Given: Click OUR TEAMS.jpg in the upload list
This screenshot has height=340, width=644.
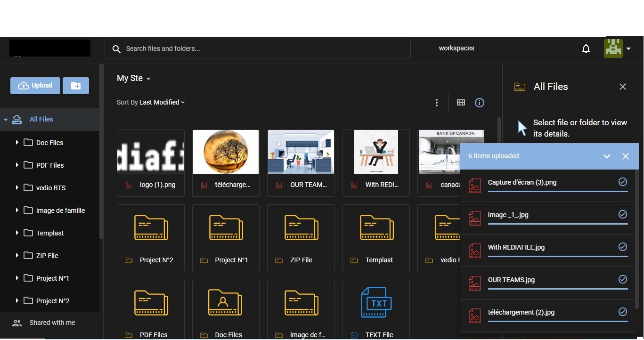Looking at the screenshot, I should coord(511,280).
